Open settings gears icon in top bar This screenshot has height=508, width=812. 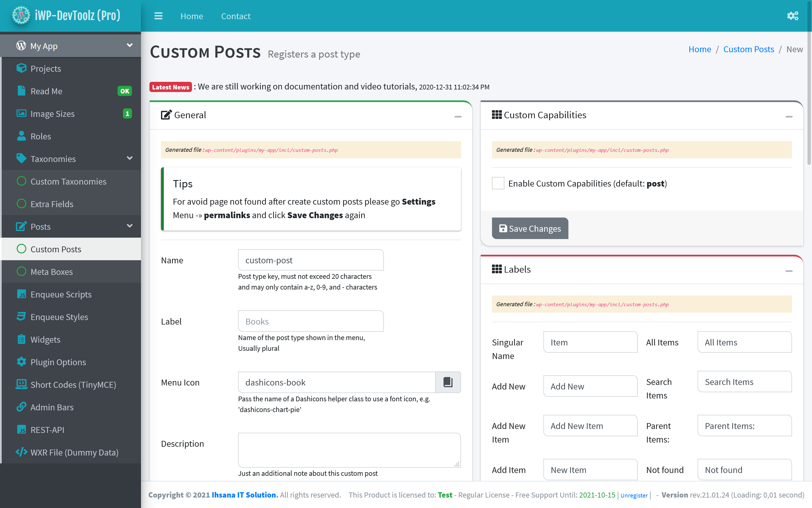(793, 16)
